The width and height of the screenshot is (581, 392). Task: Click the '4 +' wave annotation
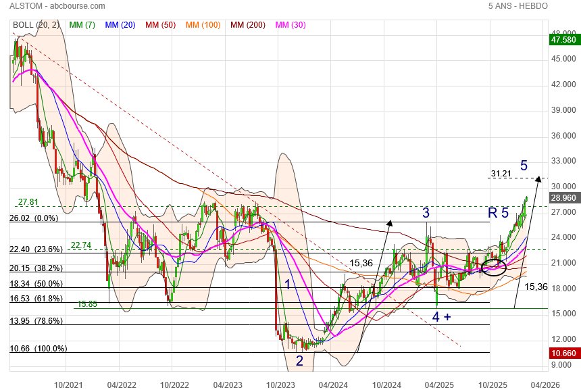pos(441,316)
